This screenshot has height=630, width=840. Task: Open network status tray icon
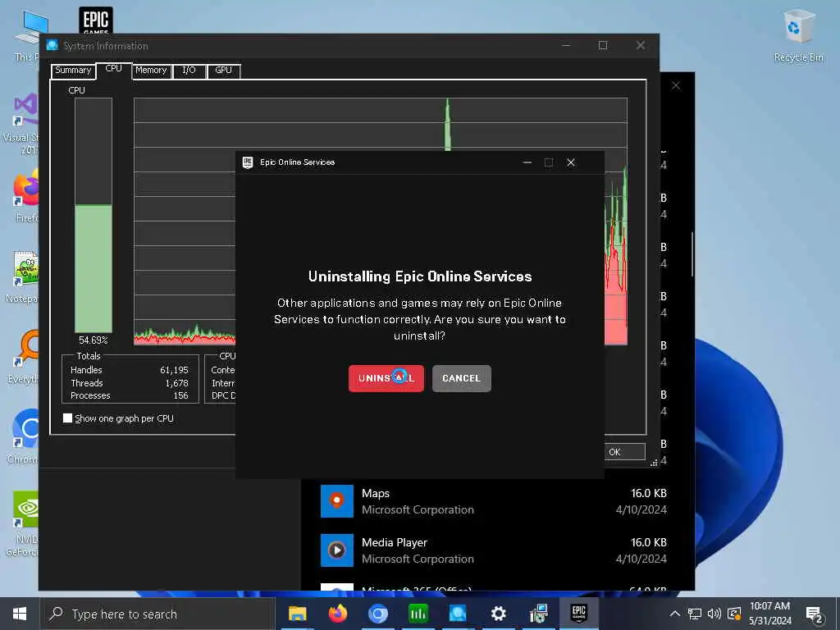click(x=695, y=614)
